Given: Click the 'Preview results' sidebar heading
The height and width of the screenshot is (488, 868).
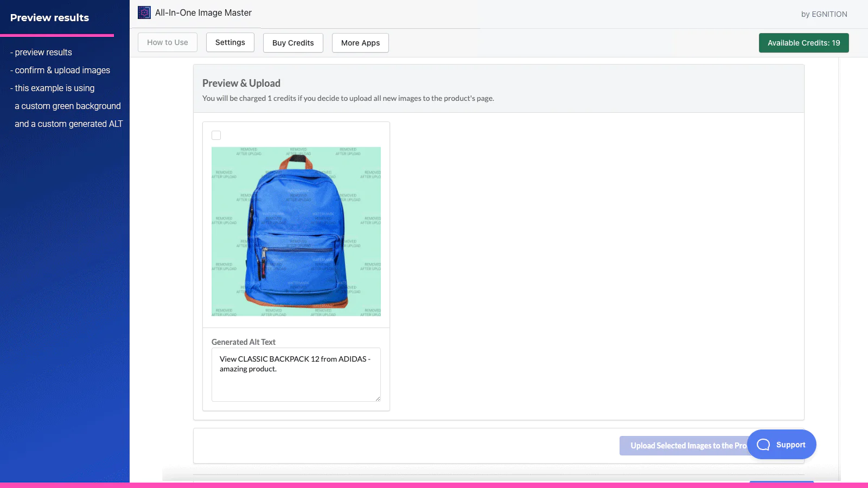Looking at the screenshot, I should (x=49, y=17).
